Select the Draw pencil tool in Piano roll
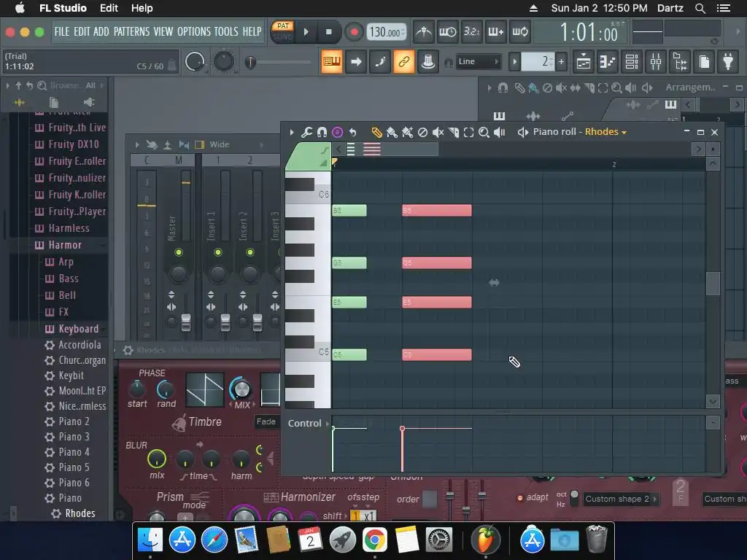 (376, 132)
